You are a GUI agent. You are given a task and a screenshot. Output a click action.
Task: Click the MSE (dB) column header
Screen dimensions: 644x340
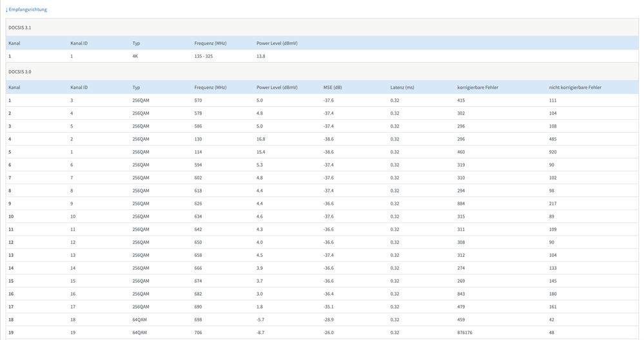333,88
